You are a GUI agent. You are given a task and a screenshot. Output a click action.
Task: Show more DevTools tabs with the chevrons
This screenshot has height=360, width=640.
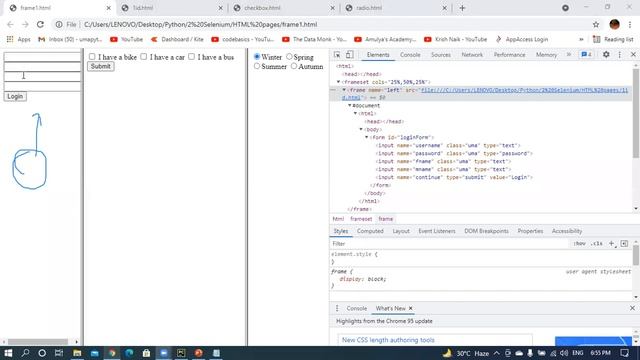click(569, 55)
